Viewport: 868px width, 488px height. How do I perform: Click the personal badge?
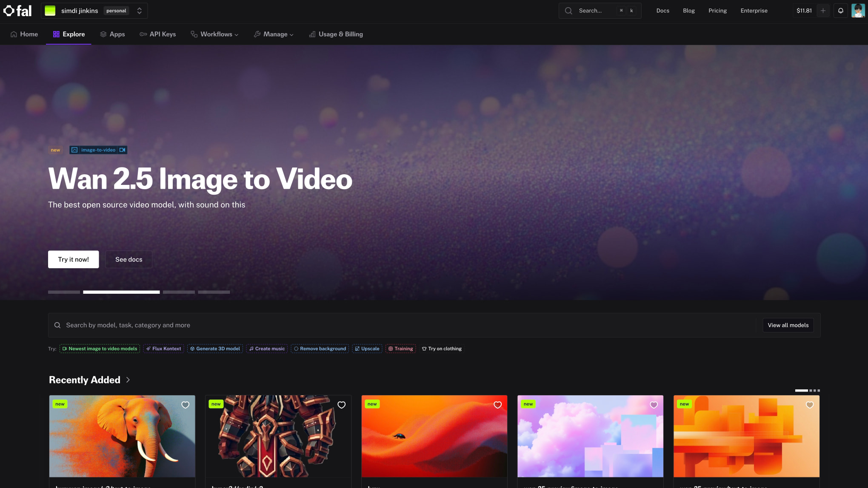[x=116, y=11]
